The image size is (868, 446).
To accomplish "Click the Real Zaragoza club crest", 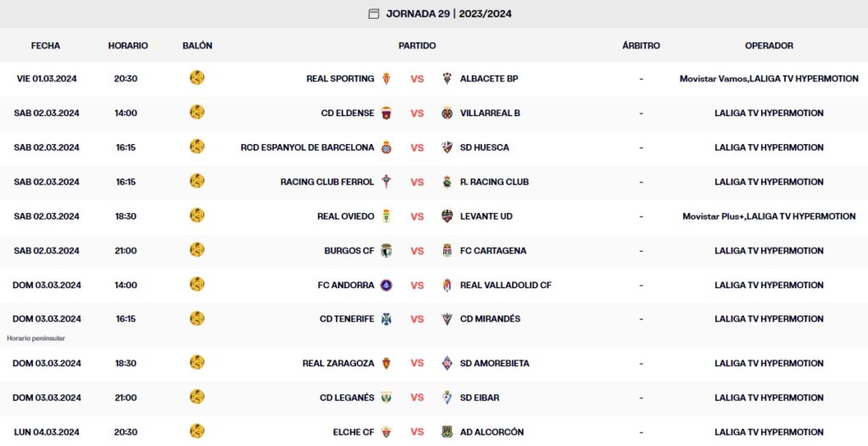I will (x=387, y=363).
